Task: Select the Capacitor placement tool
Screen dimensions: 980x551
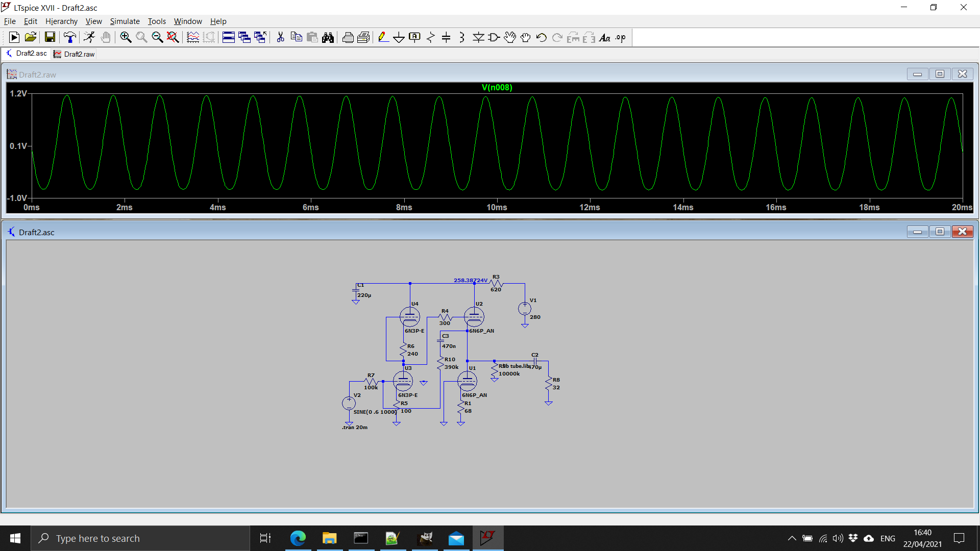Action: click(446, 37)
